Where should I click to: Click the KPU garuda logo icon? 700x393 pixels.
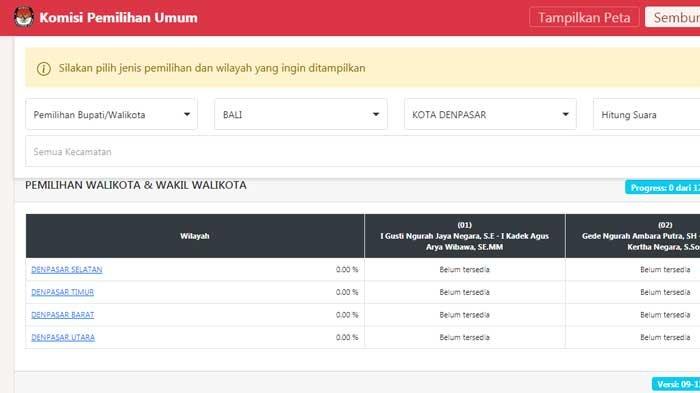point(24,17)
